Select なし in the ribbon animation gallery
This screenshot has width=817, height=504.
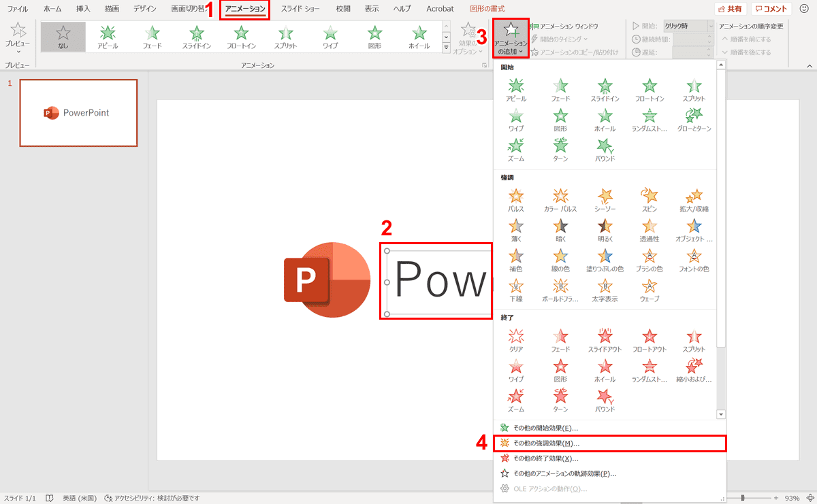tap(63, 37)
